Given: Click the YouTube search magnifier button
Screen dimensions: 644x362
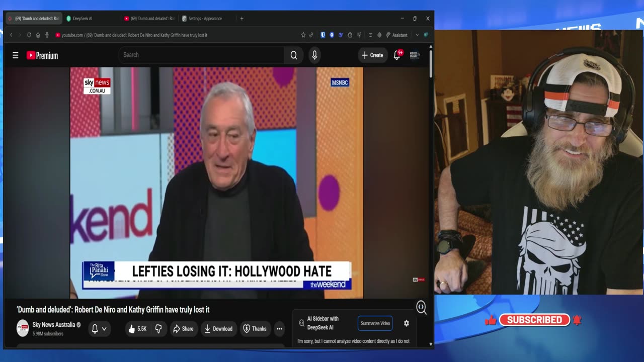Looking at the screenshot, I should click(x=294, y=55).
